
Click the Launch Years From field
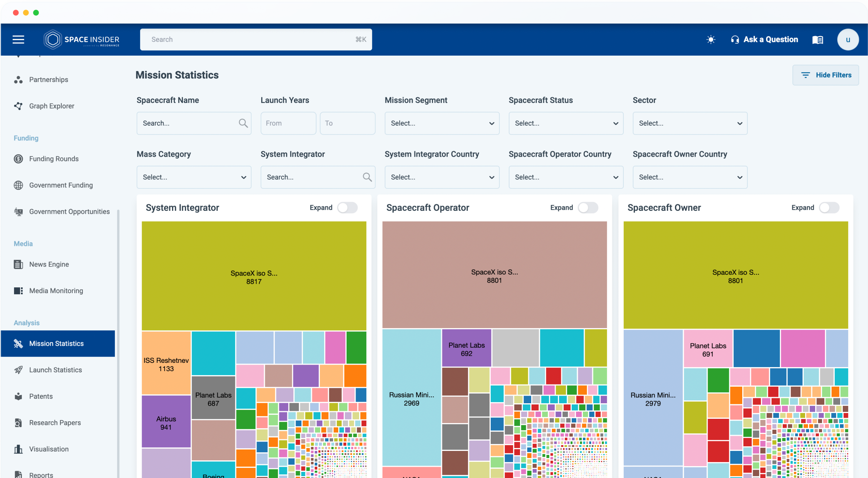(288, 123)
